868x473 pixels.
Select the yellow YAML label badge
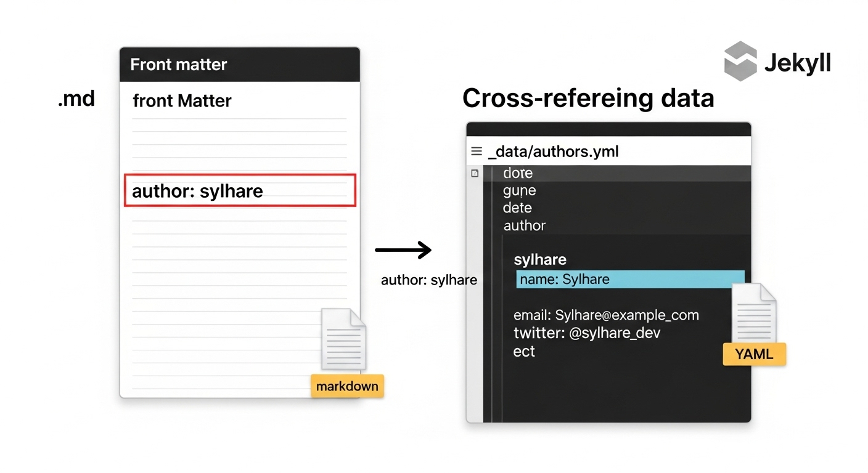(x=754, y=355)
